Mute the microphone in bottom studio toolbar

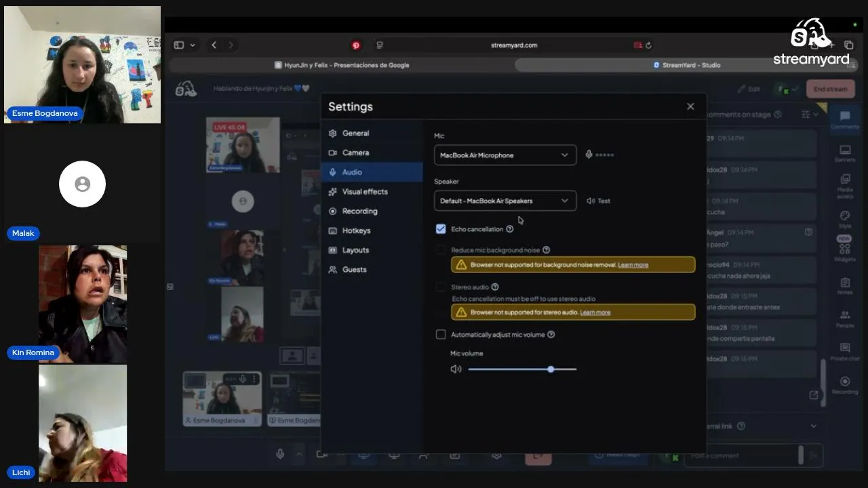tap(280, 454)
